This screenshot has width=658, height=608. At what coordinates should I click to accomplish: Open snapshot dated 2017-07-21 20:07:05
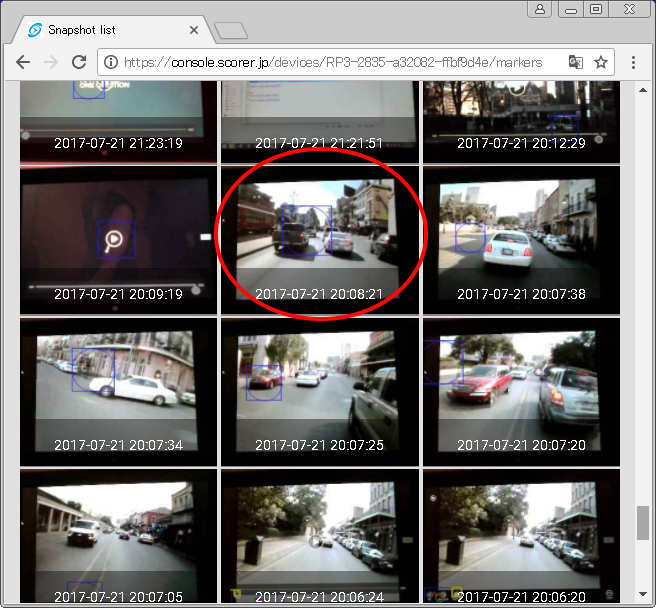(x=118, y=536)
